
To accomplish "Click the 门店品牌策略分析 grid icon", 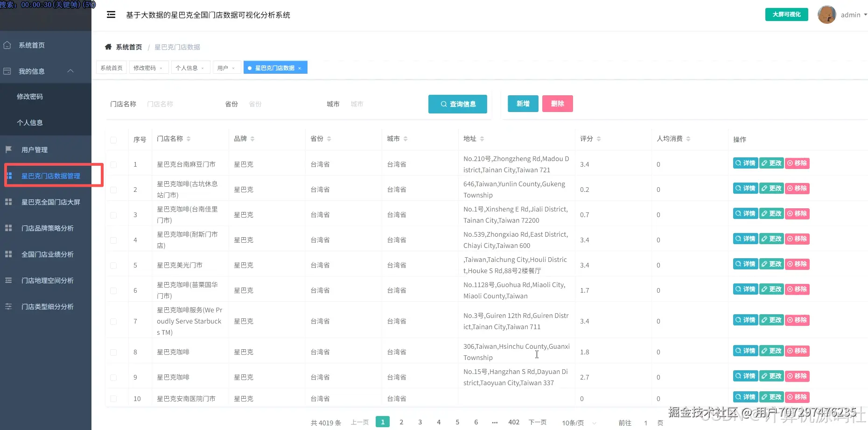I will point(8,228).
